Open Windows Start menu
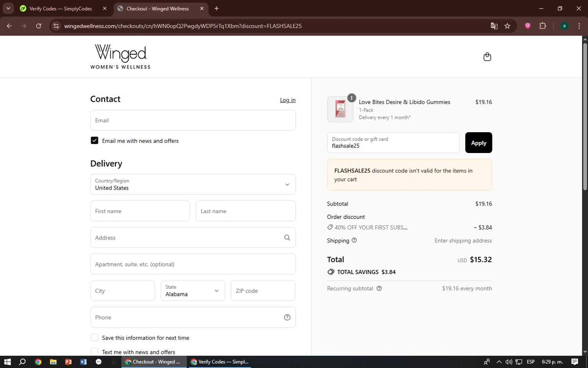 click(x=7, y=362)
